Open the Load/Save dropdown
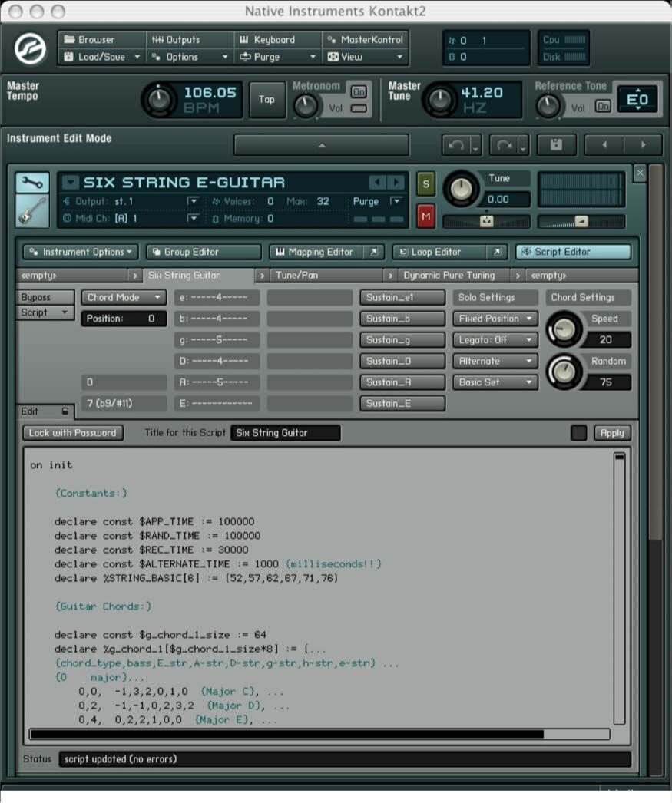672x803 pixels. tap(102, 57)
